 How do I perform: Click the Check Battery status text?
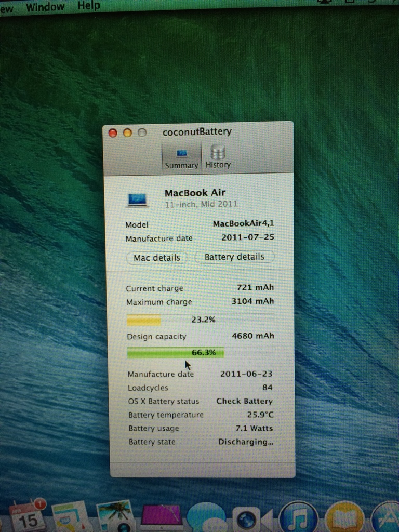tap(244, 401)
